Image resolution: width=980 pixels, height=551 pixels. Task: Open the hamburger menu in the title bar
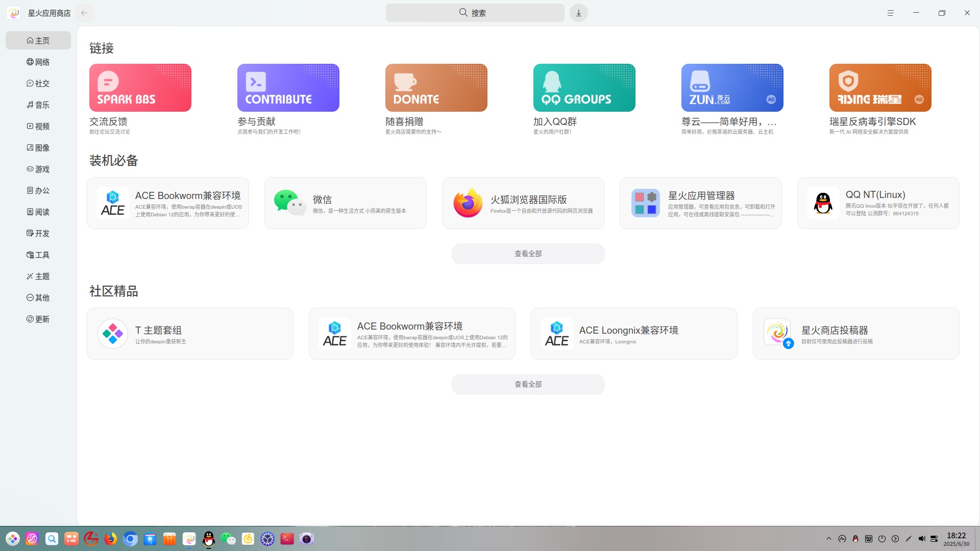tap(891, 13)
